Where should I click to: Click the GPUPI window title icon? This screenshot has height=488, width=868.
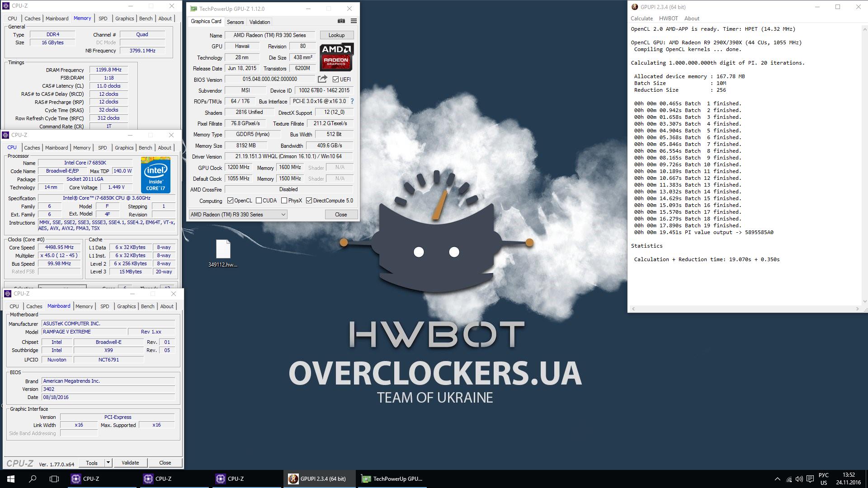(635, 7)
